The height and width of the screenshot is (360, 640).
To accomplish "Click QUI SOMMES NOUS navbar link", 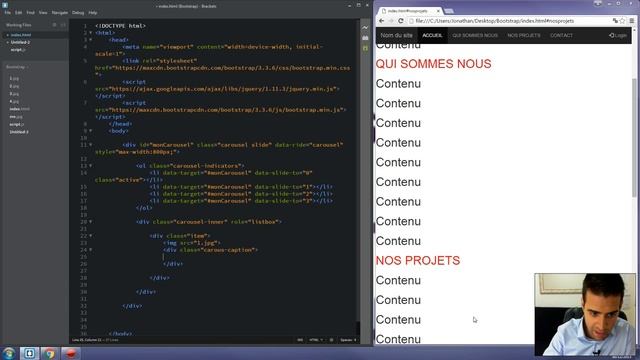I will pos(475,36).
